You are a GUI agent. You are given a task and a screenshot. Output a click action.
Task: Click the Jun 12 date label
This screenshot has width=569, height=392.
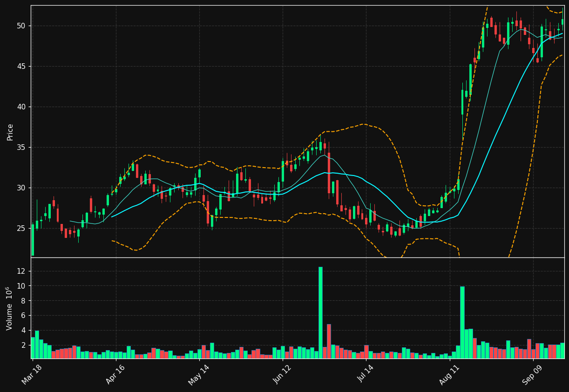[x=281, y=374]
